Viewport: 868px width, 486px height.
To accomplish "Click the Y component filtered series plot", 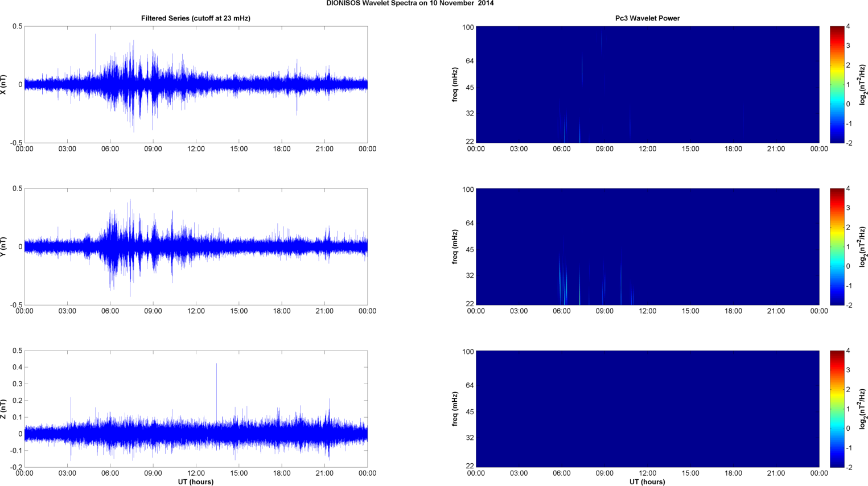I will 196,247.
